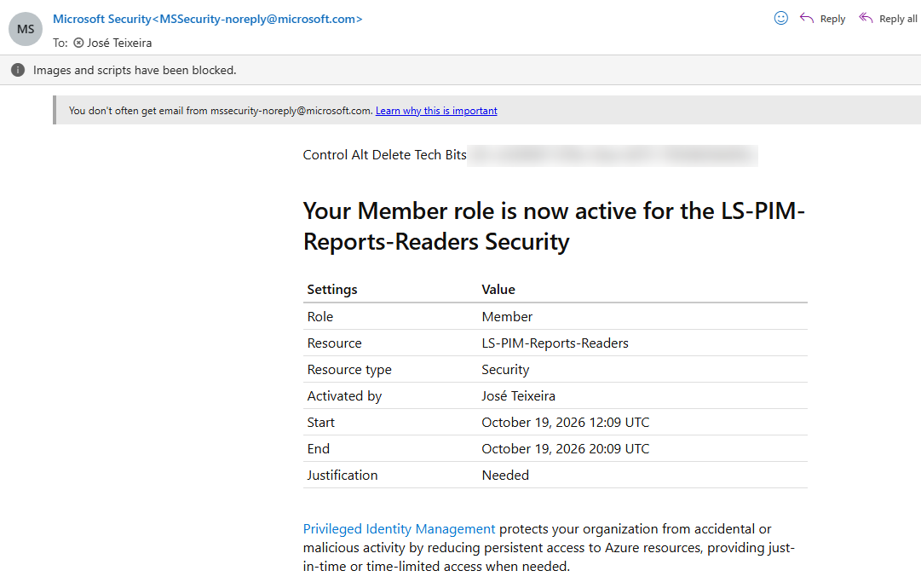921x588 pixels.
Task: Click the recipient status icon beside José Teixeira
Action: tap(78, 43)
